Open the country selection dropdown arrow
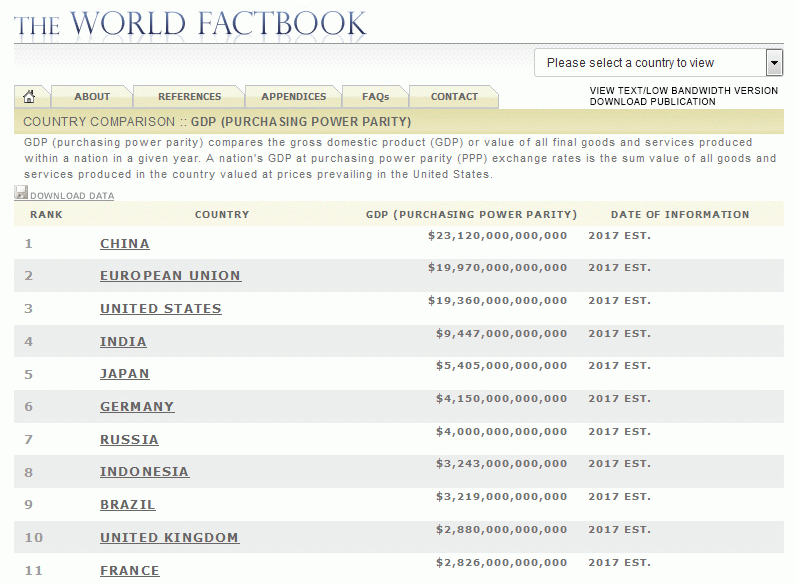Image resolution: width=796 pixels, height=584 pixels. pyautogui.click(x=773, y=63)
